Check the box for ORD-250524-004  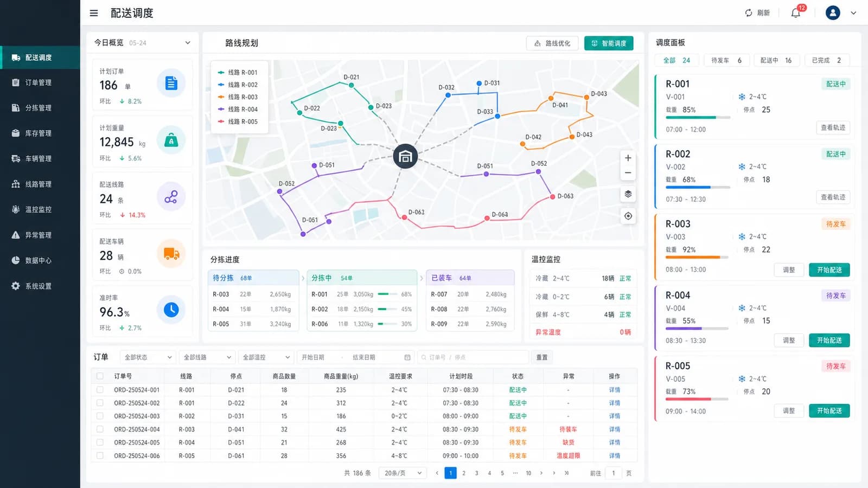click(x=100, y=429)
